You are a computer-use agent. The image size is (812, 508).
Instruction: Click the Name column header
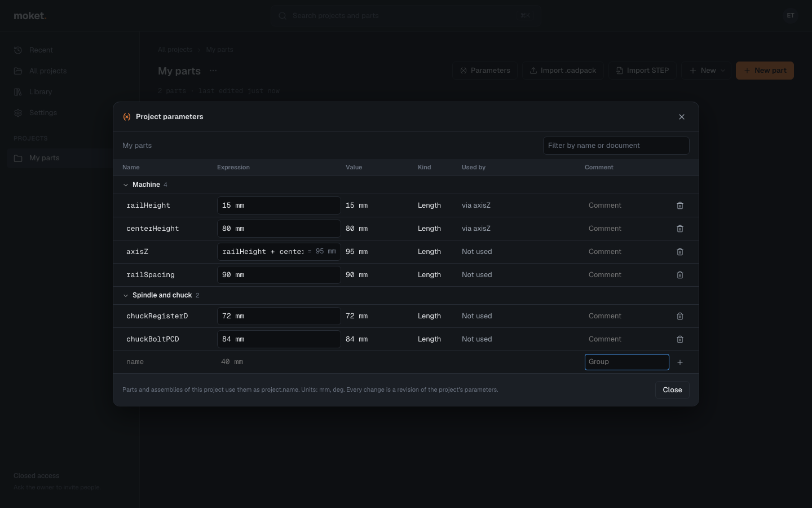(x=131, y=168)
